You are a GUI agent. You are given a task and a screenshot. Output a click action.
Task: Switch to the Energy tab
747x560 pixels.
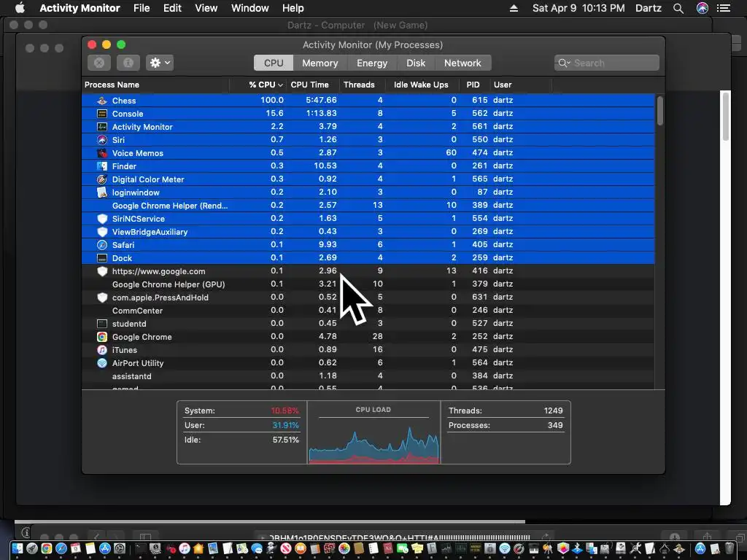coord(372,63)
